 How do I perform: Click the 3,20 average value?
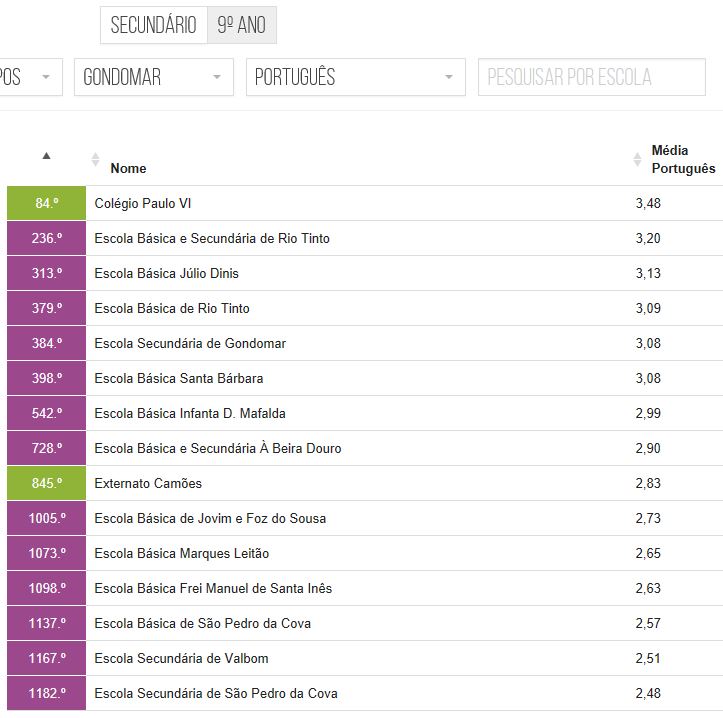(x=648, y=238)
